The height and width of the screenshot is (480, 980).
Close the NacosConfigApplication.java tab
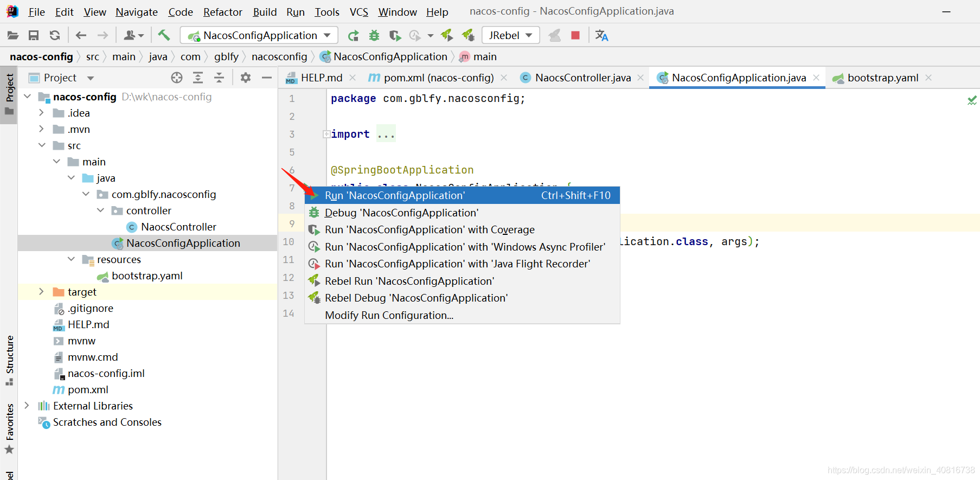pyautogui.click(x=816, y=78)
